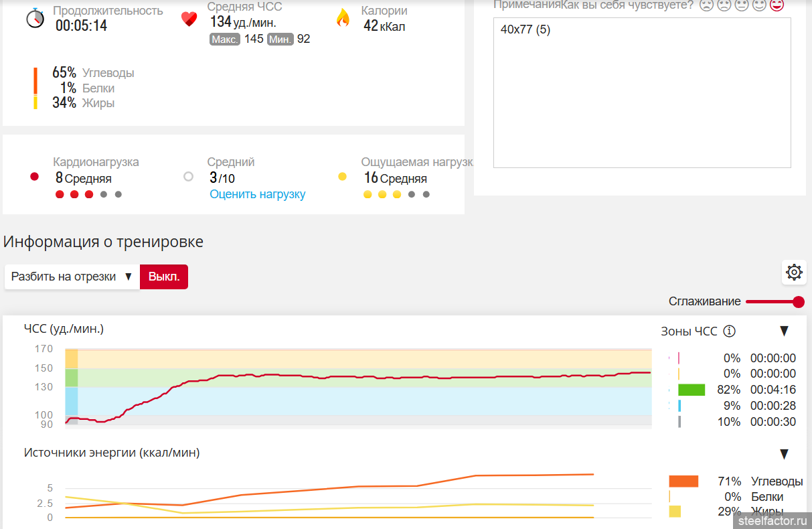Click the green 82% heart rate zone bar
The height and width of the screenshot is (529, 812).
[691, 390]
